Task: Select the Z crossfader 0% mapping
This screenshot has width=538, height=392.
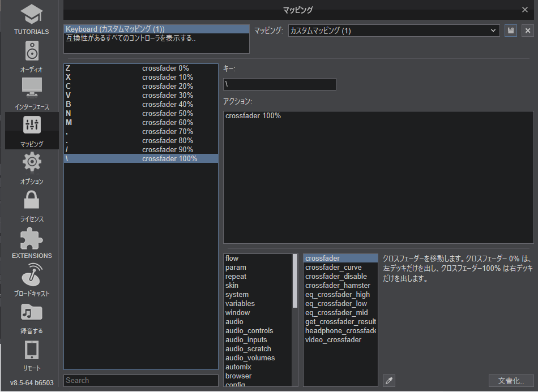Action: pyautogui.click(x=140, y=68)
